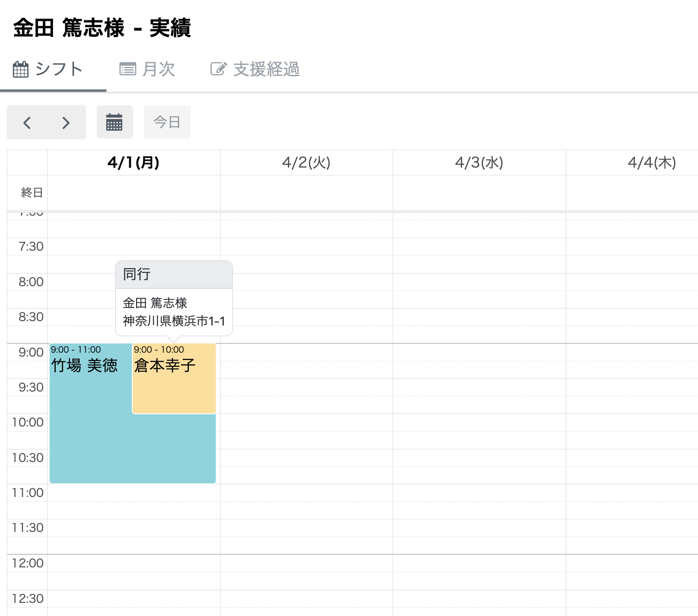Click the 終日 all-day row label

pyautogui.click(x=32, y=193)
